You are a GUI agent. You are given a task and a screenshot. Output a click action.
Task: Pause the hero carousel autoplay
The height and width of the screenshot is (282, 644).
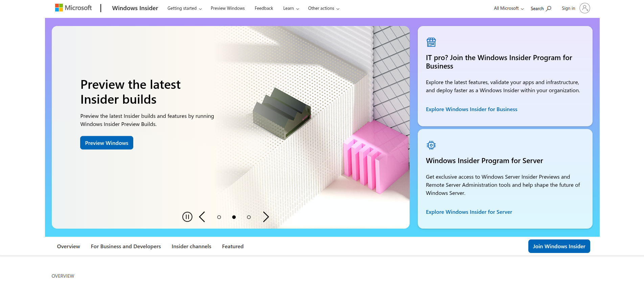187,217
